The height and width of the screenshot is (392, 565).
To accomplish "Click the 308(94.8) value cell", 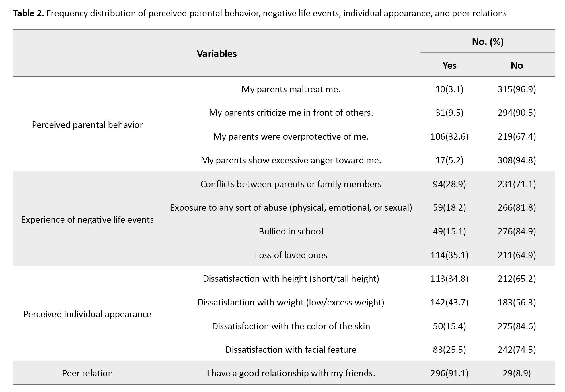I will pyautogui.click(x=517, y=160).
